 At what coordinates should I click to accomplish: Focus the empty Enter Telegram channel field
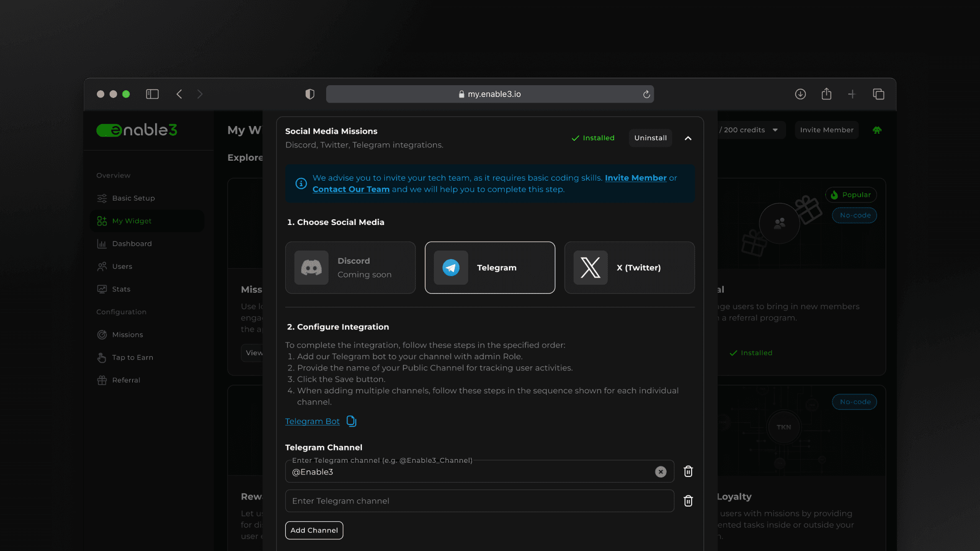tap(480, 501)
